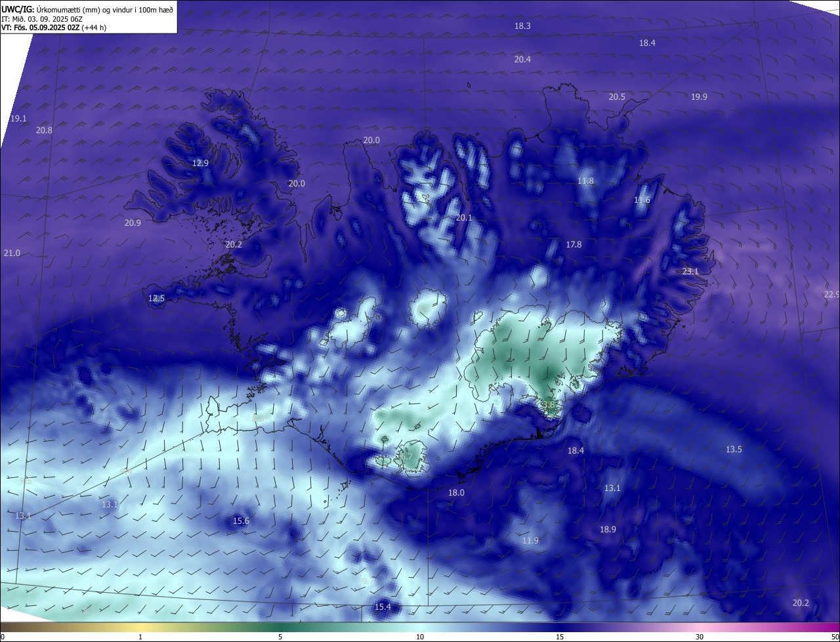
Task: Click the map value 20.1
Action: click(x=464, y=217)
